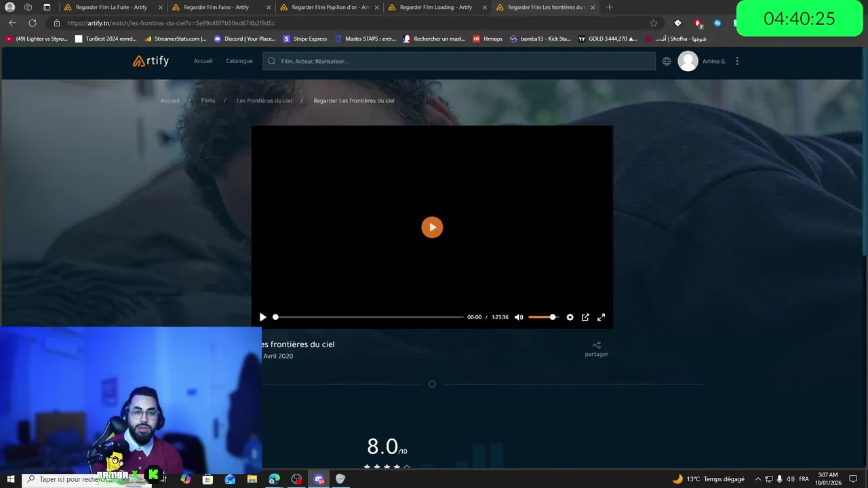868x488 pixels.
Task: Click the play icon in the player control bar
Action: pos(263,317)
